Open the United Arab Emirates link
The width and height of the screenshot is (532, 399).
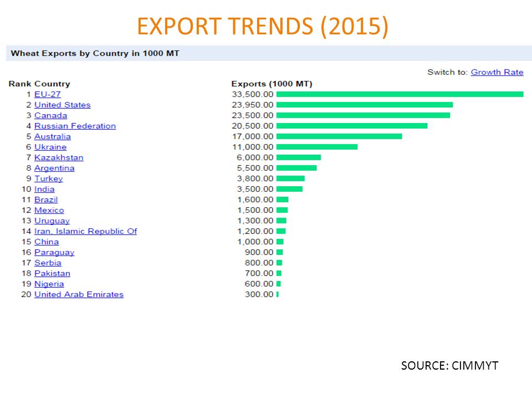(79, 294)
